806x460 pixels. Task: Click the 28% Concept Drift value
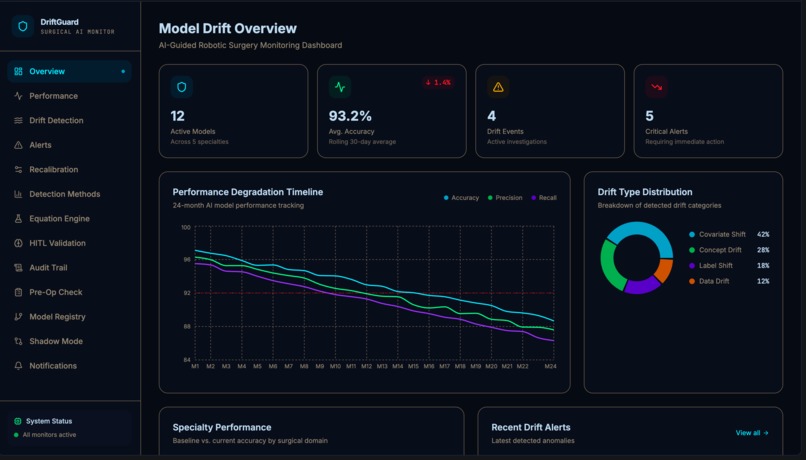coord(763,250)
